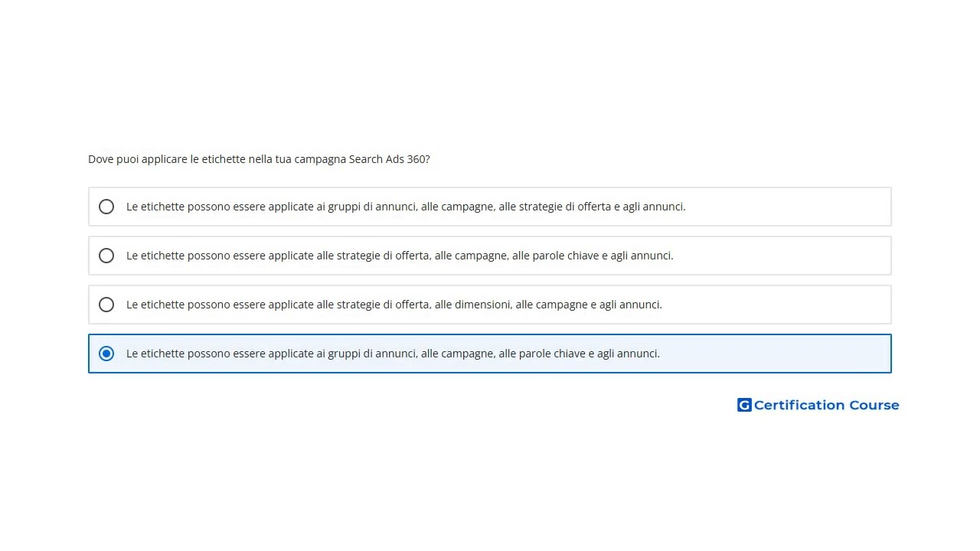The height and width of the screenshot is (551, 980).
Task: Click highlighted answer text about 'gruppi di annunci, parole chiave'
Action: [x=393, y=354]
